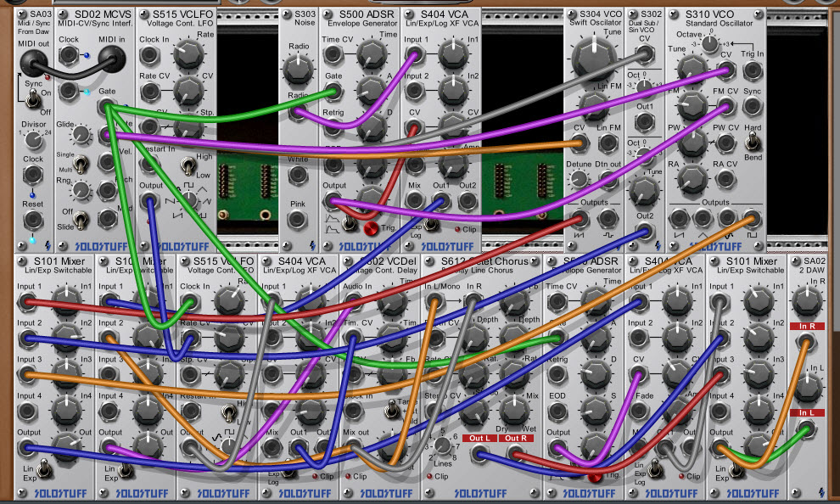Click the PW CV jack on S310 VCO
This screenshot has height=504, width=840.
click(x=726, y=143)
